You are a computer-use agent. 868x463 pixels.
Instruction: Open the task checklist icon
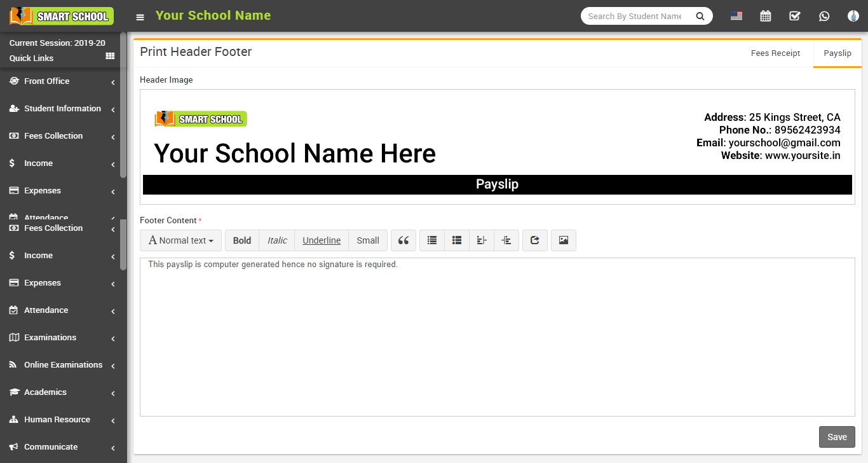[794, 17]
